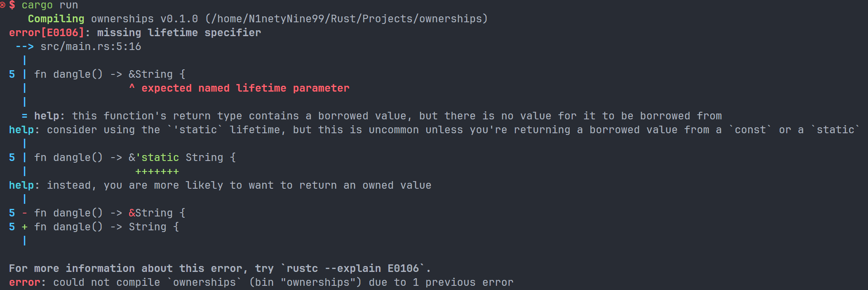868x290 pixels.
Task: Click the red error circle beside the prompt
Action: click(x=3, y=5)
